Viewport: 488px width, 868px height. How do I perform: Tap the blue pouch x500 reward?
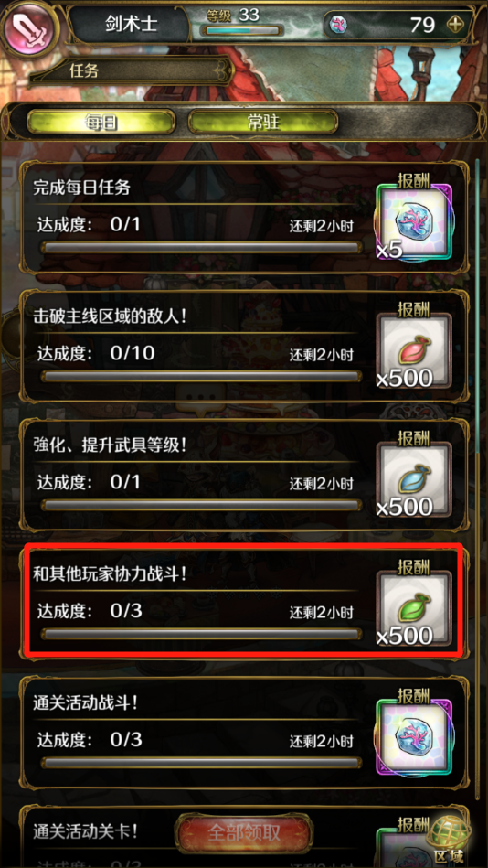click(x=414, y=480)
